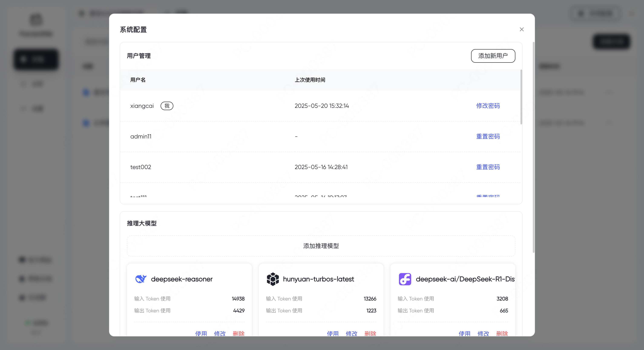The width and height of the screenshot is (644, 350).
Task: Click 修改密码 for user xiangcai
Action: click(488, 106)
